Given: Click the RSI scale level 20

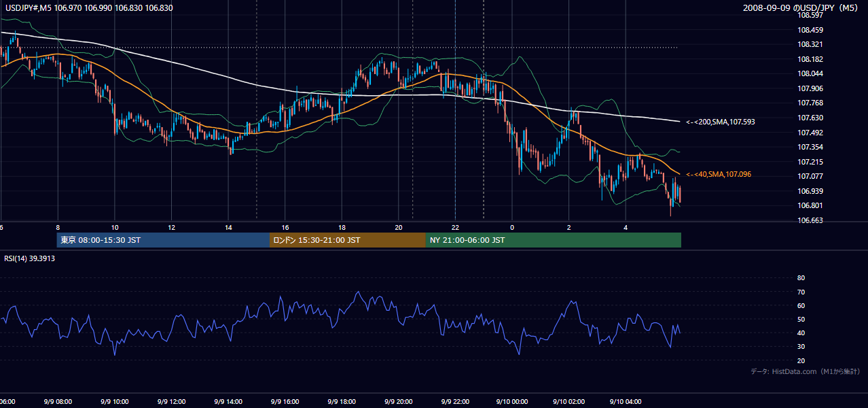Looking at the screenshot, I should tap(801, 360).
